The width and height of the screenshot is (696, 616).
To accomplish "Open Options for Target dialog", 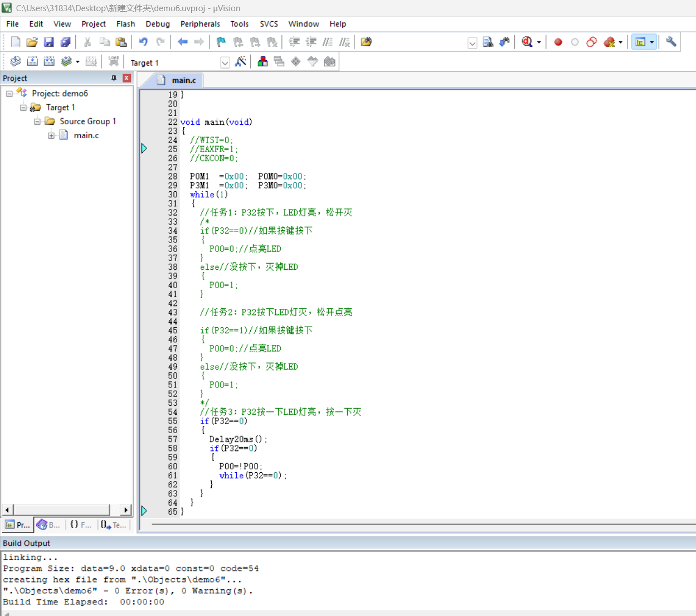I will pos(241,62).
